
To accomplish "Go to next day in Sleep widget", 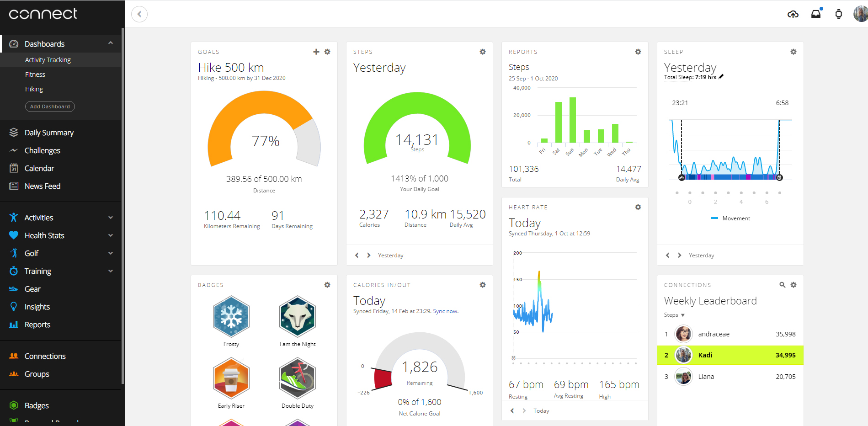I will point(680,255).
